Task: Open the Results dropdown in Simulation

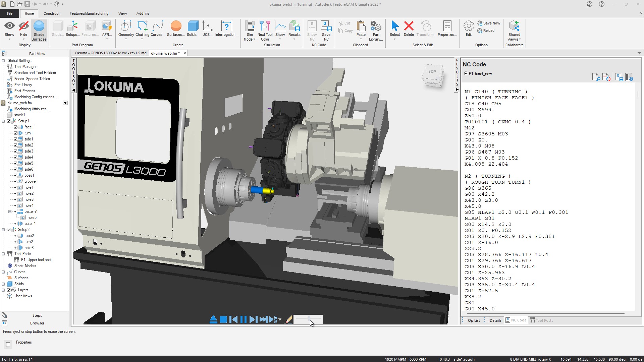Action: [x=294, y=31]
